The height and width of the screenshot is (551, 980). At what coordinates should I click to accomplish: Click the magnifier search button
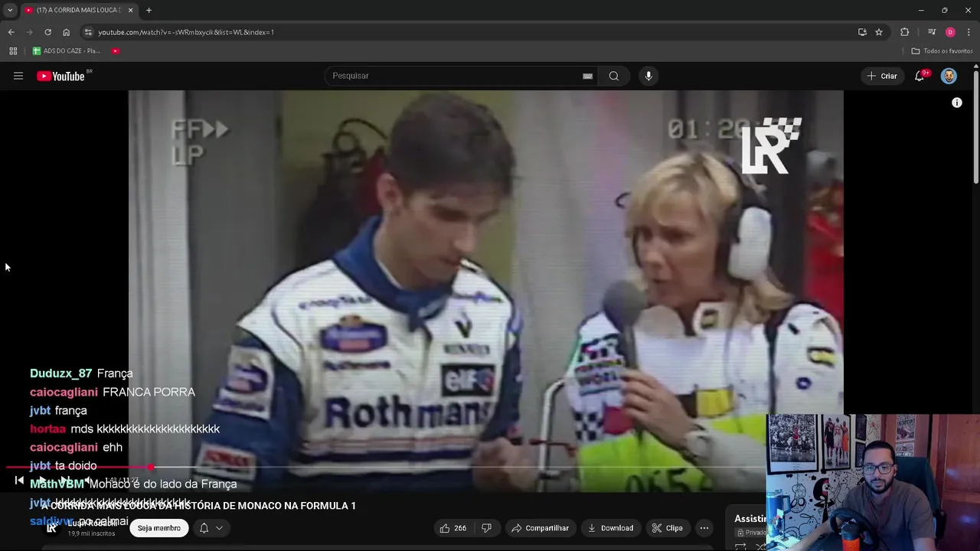click(x=613, y=76)
